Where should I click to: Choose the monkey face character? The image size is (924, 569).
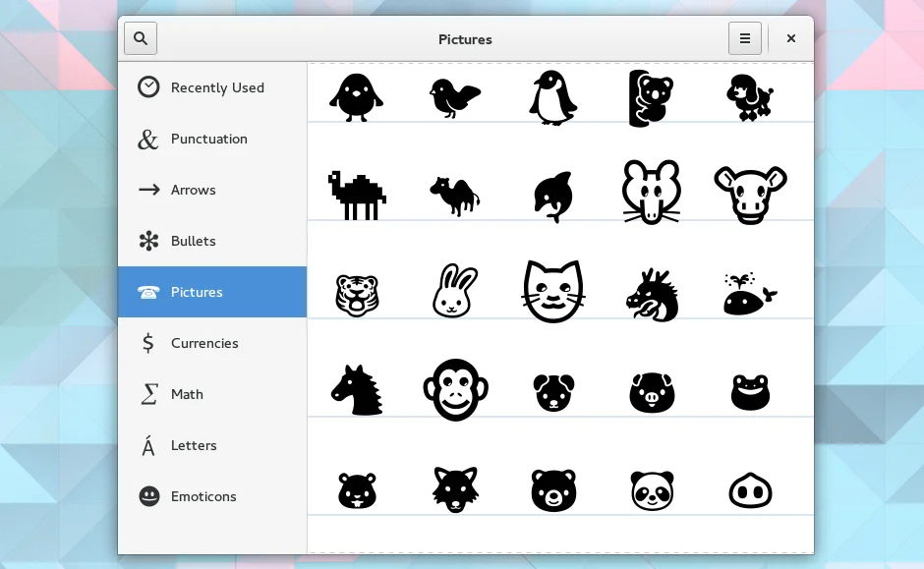coord(454,390)
